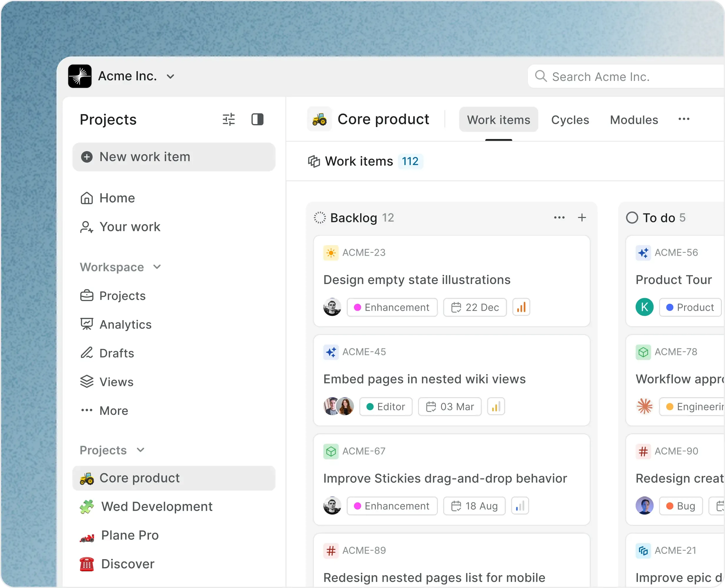This screenshot has height=588, width=725.
Task: Open the Backlog column ellipsis menu
Action: pyautogui.click(x=559, y=218)
